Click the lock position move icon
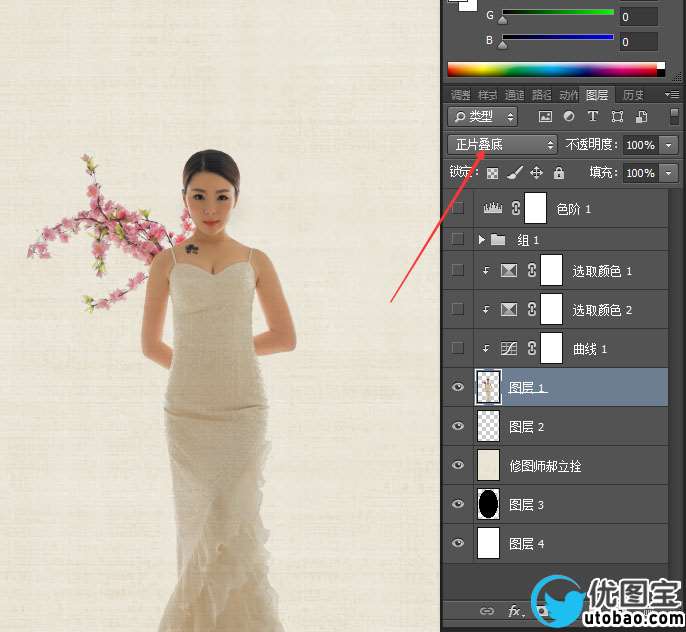Image resolution: width=686 pixels, height=632 pixels. coord(537,173)
